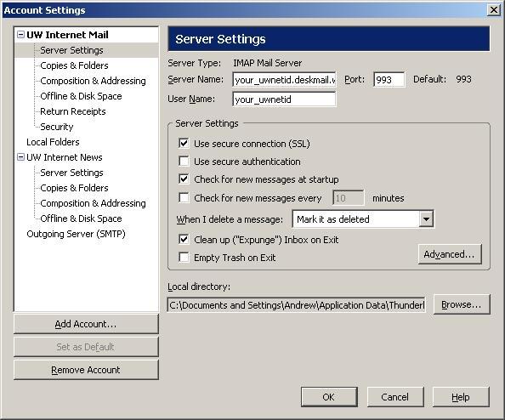
Task: Open Copies & Folders under UW Internet Mail
Action: (x=75, y=65)
